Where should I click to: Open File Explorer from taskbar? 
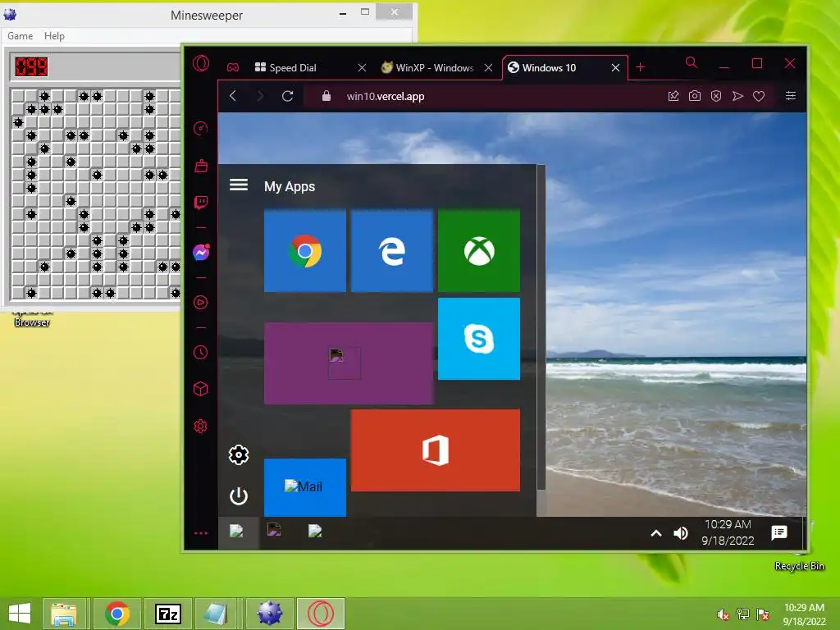64,614
